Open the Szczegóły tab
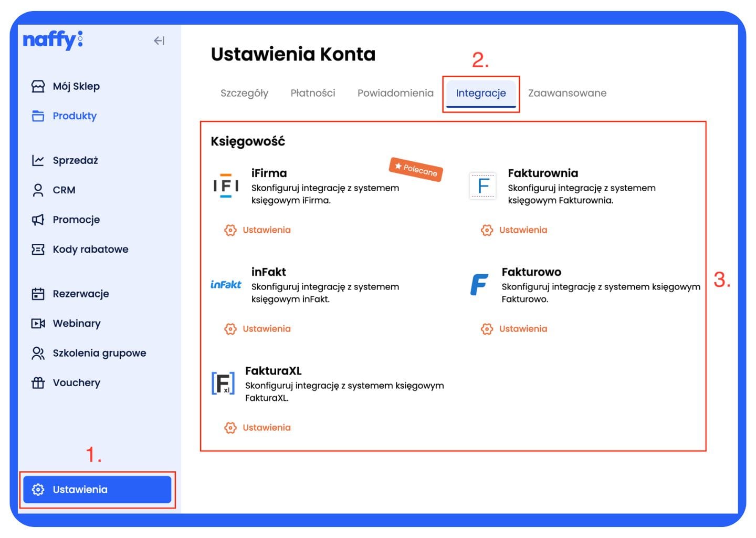756x538 pixels. click(x=244, y=93)
